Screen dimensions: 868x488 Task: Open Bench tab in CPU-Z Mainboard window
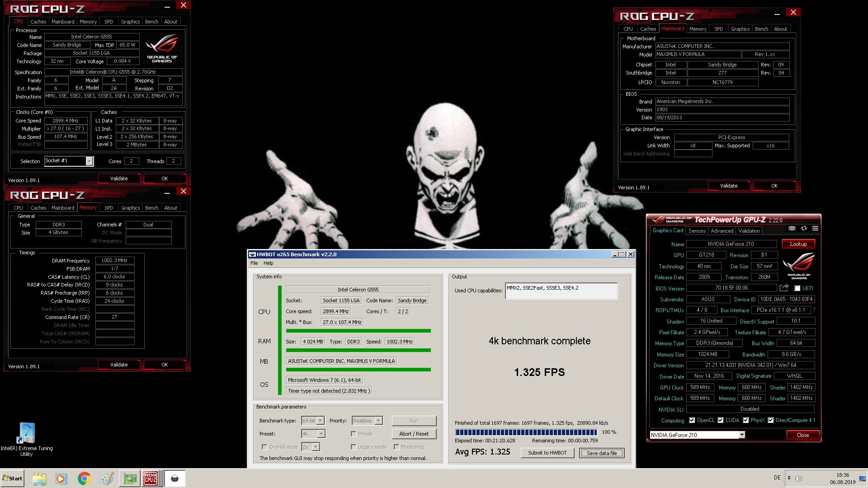tap(761, 29)
